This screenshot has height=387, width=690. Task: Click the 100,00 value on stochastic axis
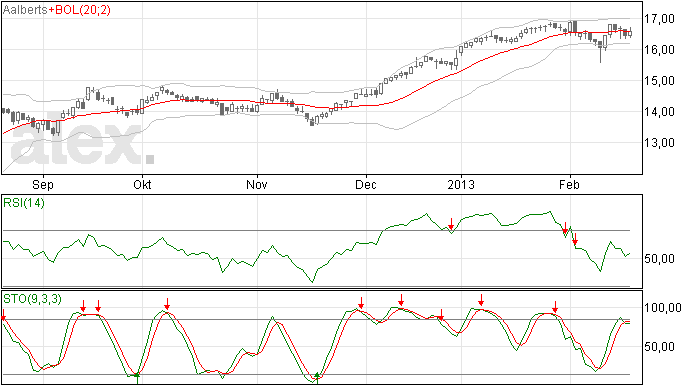(x=663, y=308)
